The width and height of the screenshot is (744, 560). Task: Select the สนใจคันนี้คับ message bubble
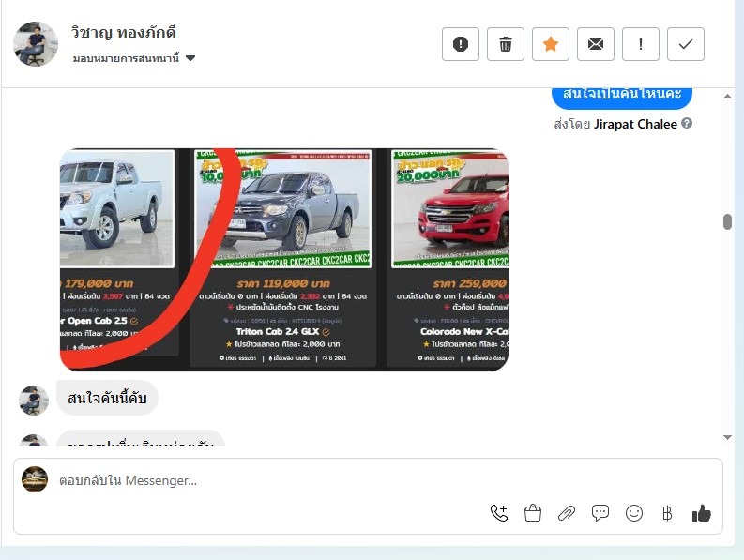pos(107,398)
